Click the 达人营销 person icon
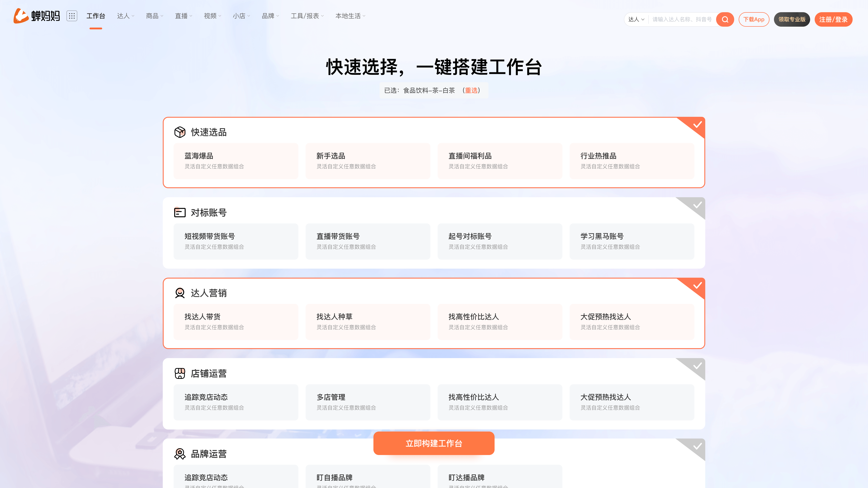Screen dimensions: 868x488 pyautogui.click(x=180, y=293)
